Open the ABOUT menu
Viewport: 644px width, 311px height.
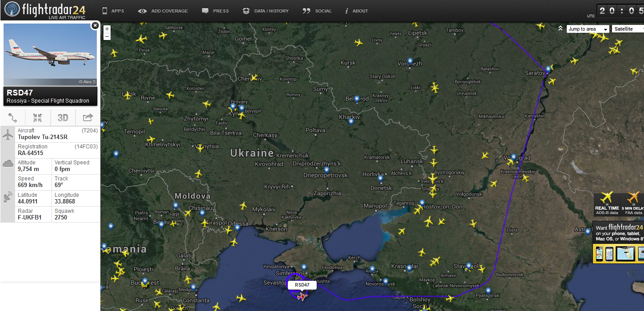pos(356,11)
